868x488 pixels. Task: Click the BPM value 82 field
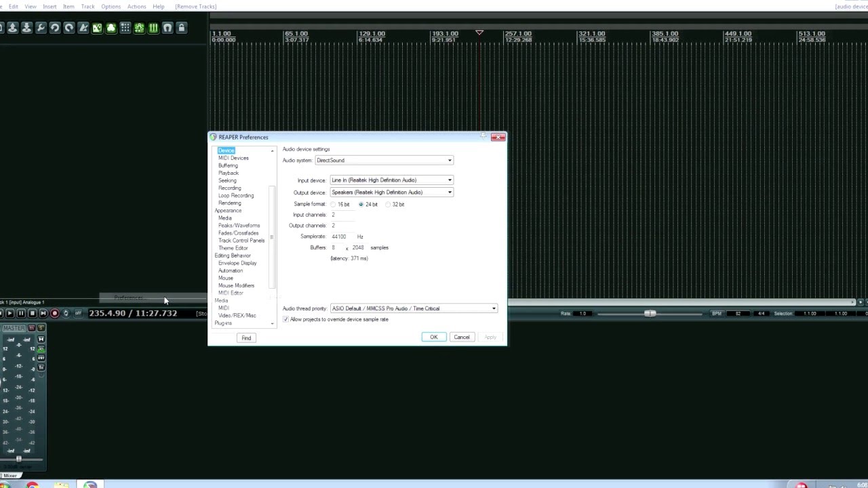point(738,313)
